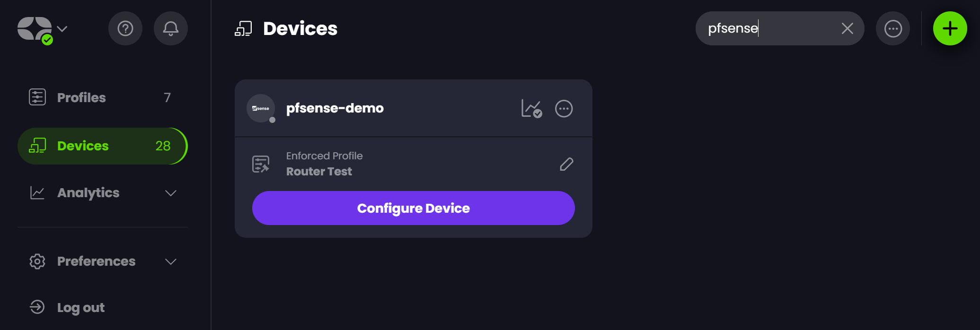Screen dimensions: 980x330
Task: Open the help icon in the sidebar
Action: 125,28
